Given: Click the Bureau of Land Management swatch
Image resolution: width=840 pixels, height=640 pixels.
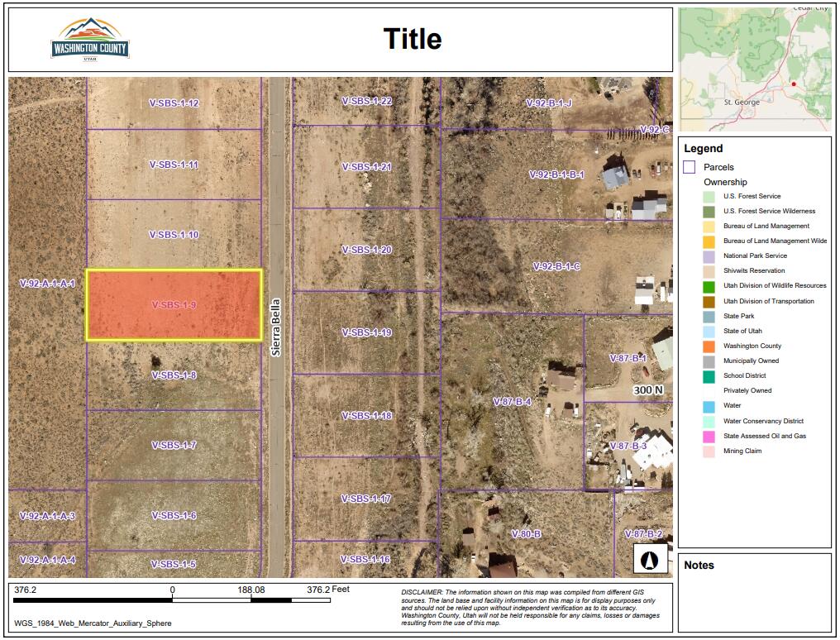Looking at the screenshot, I should (709, 227).
